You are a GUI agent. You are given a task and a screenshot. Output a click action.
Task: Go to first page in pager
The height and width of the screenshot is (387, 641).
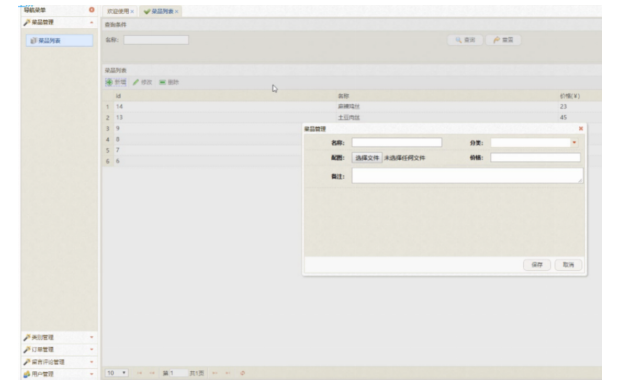point(139,373)
